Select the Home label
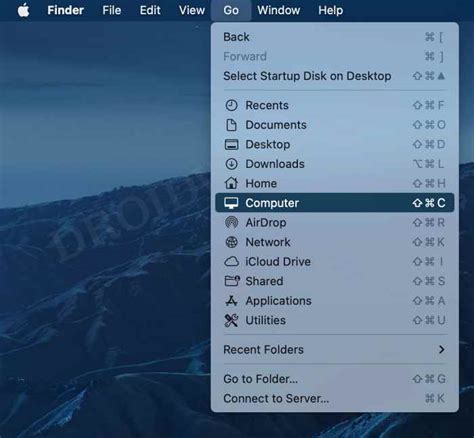The image size is (474, 438). point(261,183)
